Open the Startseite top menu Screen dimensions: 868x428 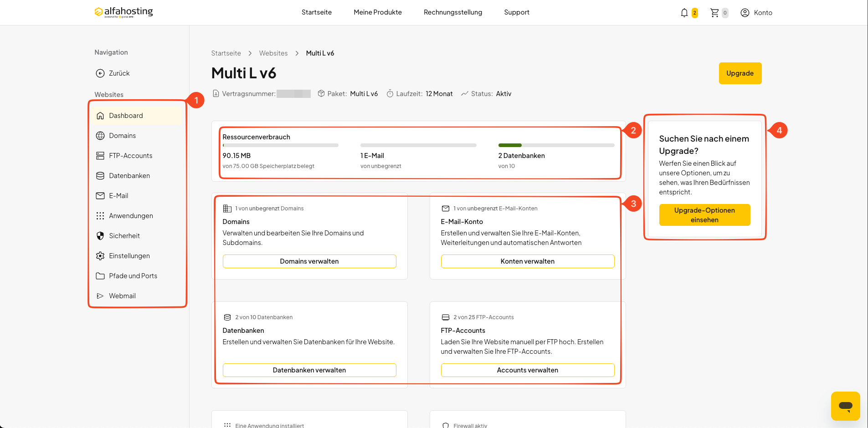point(317,12)
